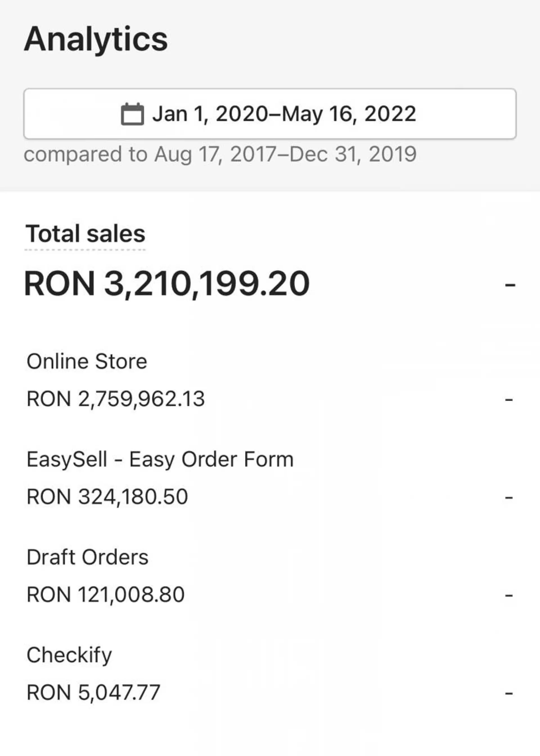Click the RON 3,210,199.20 total amount
This screenshot has width=540, height=756.
point(167,284)
